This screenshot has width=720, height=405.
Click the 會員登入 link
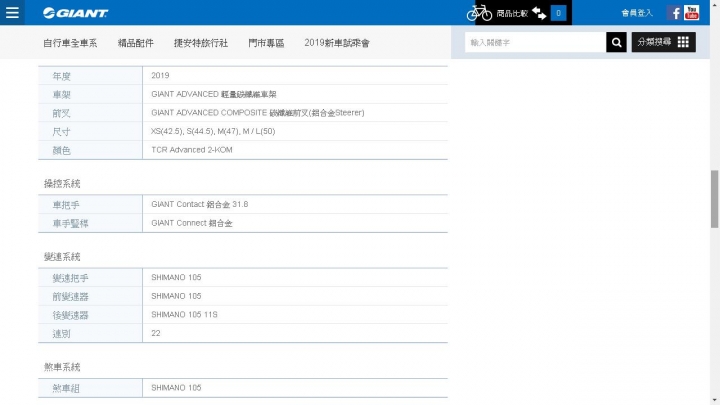[x=637, y=13]
